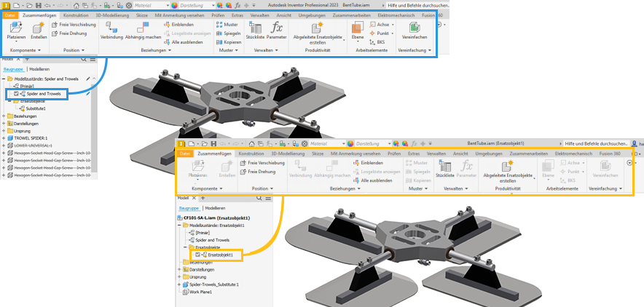Switch to Skizze tab in upper window
Viewport: 644px width, 307px height.
[x=142, y=15]
